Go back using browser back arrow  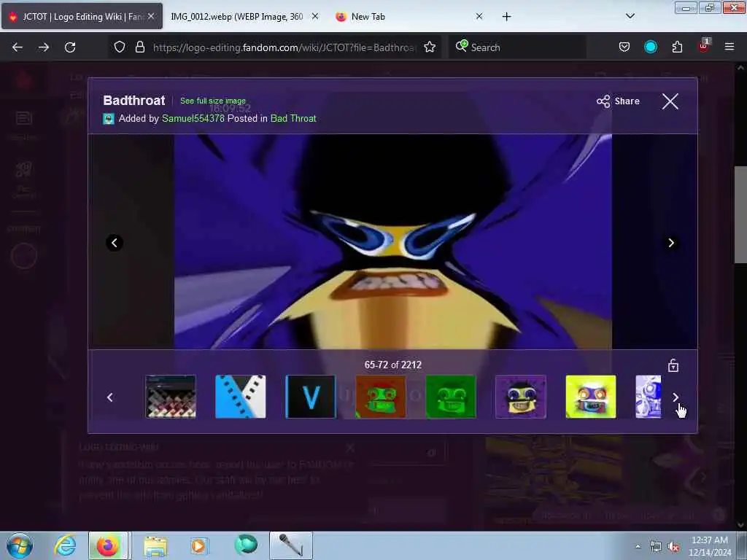point(18,47)
